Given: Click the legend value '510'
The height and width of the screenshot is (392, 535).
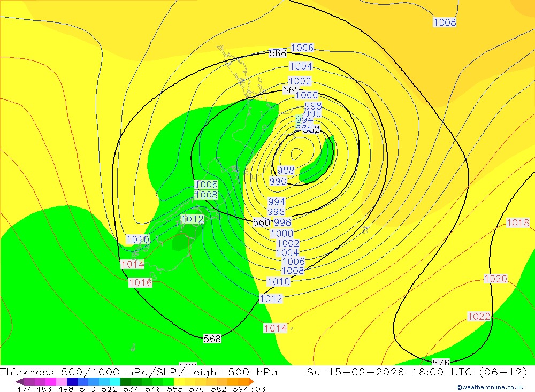Looking at the screenshot, I should (87, 389).
